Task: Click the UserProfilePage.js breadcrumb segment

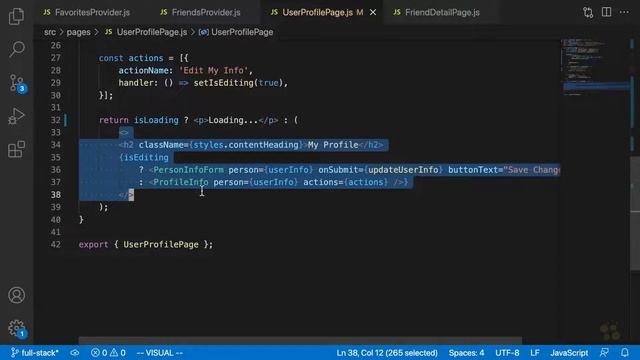Action: [147, 32]
